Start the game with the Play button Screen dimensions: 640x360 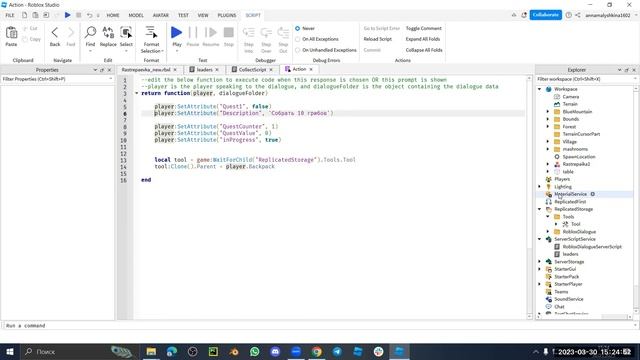tap(177, 33)
